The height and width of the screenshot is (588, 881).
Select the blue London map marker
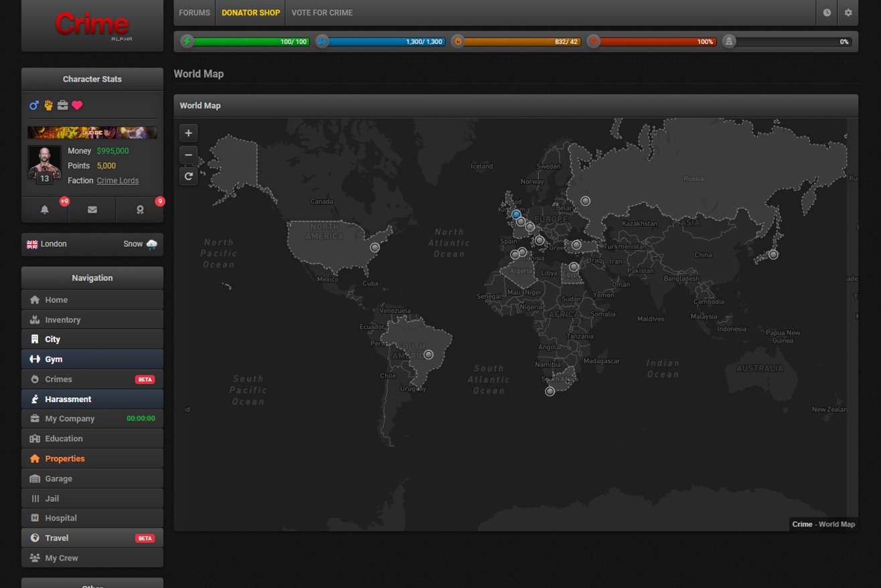point(516,215)
